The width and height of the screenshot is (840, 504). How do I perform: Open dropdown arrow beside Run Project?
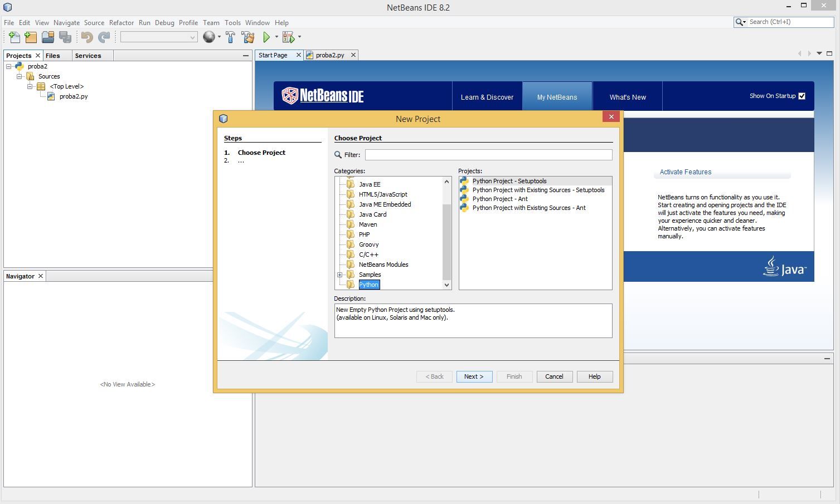tap(276, 37)
